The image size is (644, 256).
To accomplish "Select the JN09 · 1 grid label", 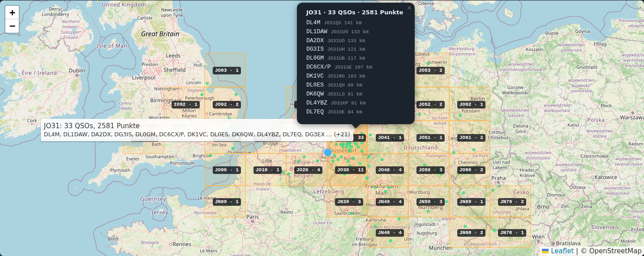I will 227,202.
